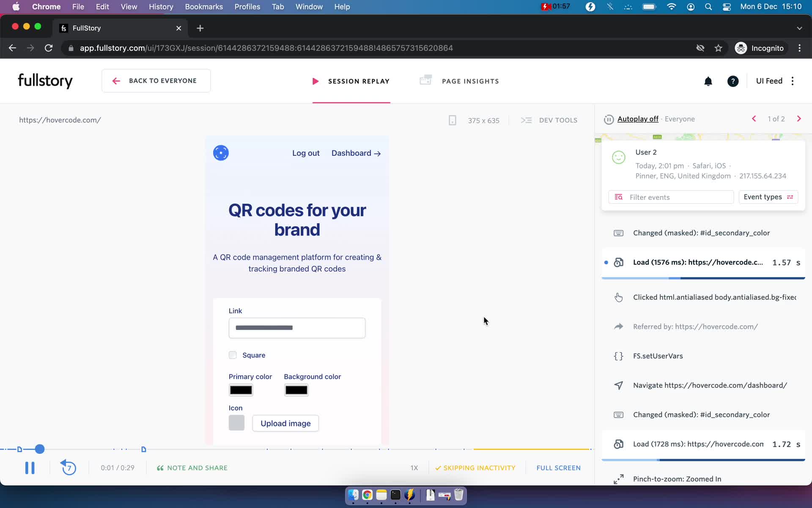Click the FullStory notification bell icon

pyautogui.click(x=708, y=81)
